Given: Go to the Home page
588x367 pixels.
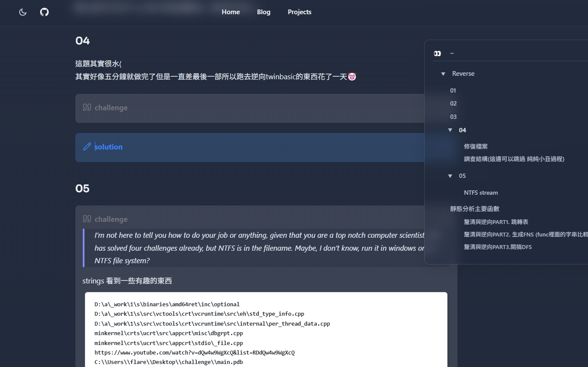Looking at the screenshot, I should pyautogui.click(x=231, y=12).
